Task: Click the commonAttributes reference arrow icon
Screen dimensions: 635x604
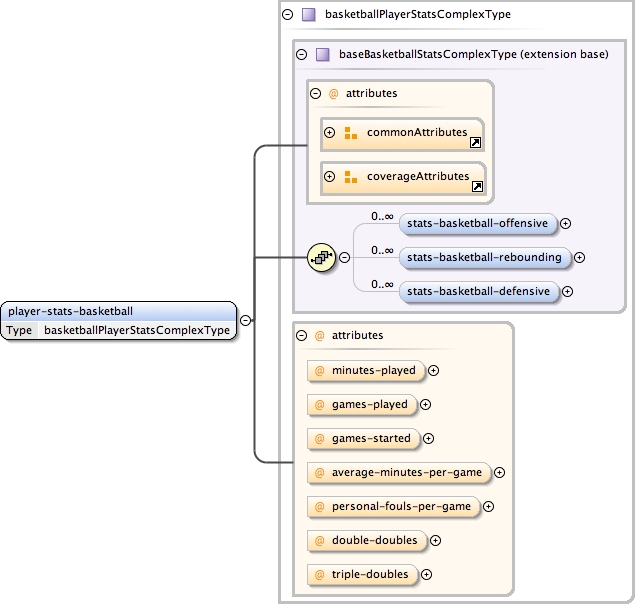Action: (x=476, y=143)
